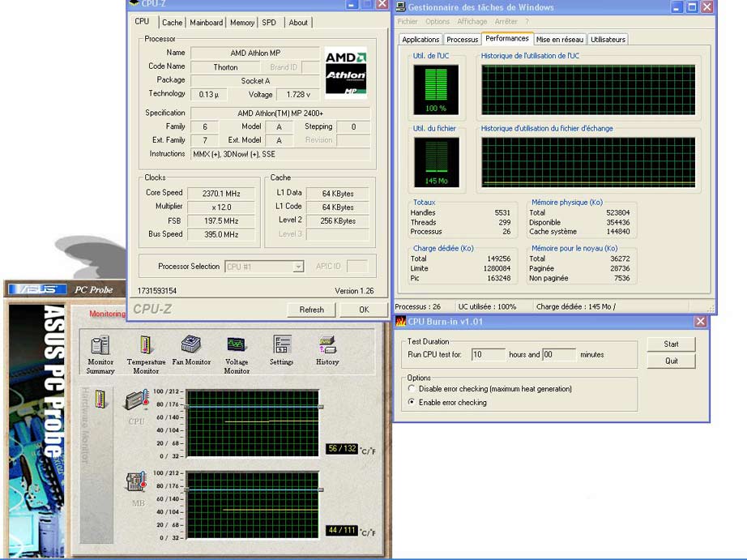
Task: Click Start in CPU Burn-in
Action: (x=672, y=344)
